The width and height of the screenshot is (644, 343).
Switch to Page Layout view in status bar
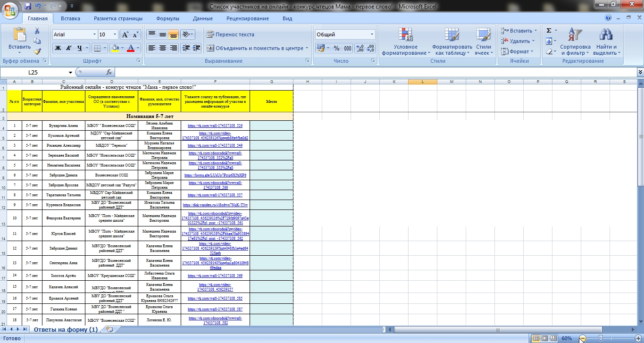[x=544, y=338]
